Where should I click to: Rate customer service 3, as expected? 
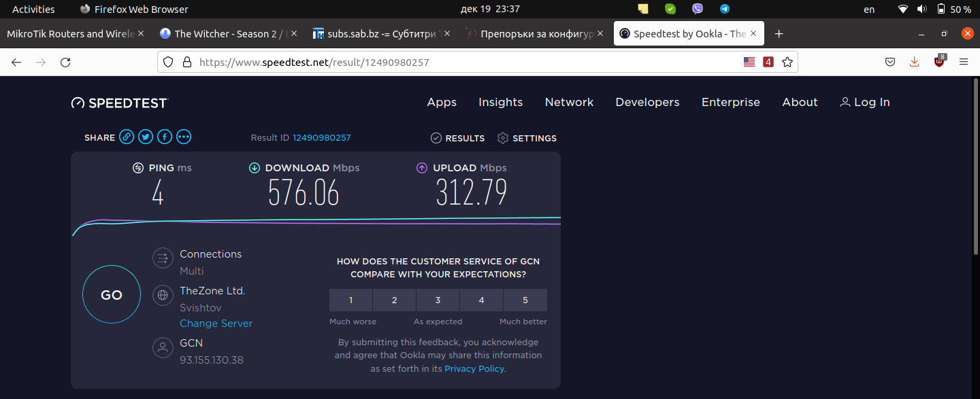(438, 300)
